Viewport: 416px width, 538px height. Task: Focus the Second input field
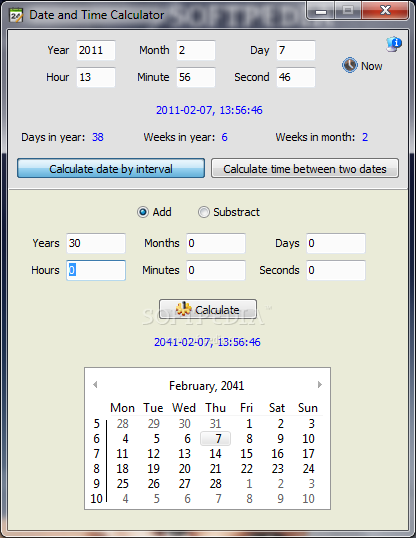(x=296, y=77)
